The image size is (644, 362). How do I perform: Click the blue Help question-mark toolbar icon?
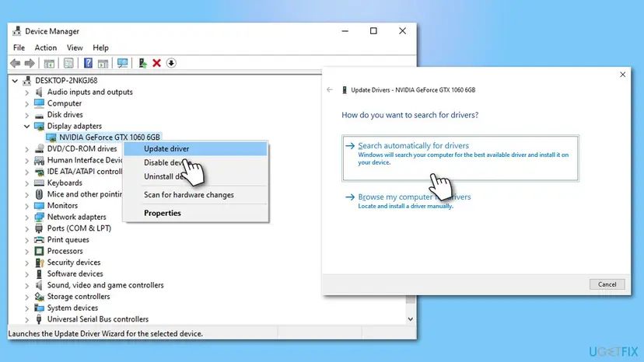pyautogui.click(x=88, y=63)
